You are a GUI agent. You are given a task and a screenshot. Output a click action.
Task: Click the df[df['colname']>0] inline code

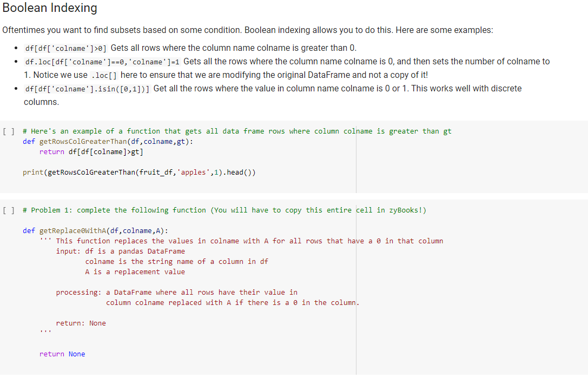66,48
